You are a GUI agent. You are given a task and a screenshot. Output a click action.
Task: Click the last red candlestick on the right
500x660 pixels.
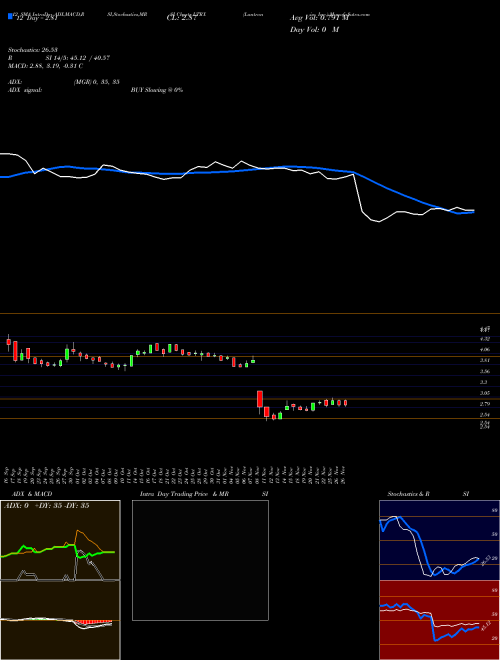click(346, 403)
